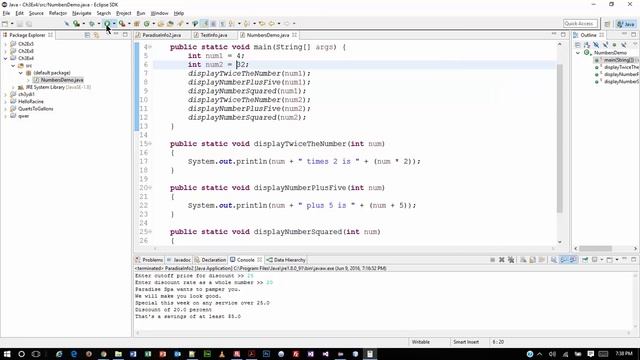
Task: Toggle Show Console on Standard Out change
Action: (564, 260)
